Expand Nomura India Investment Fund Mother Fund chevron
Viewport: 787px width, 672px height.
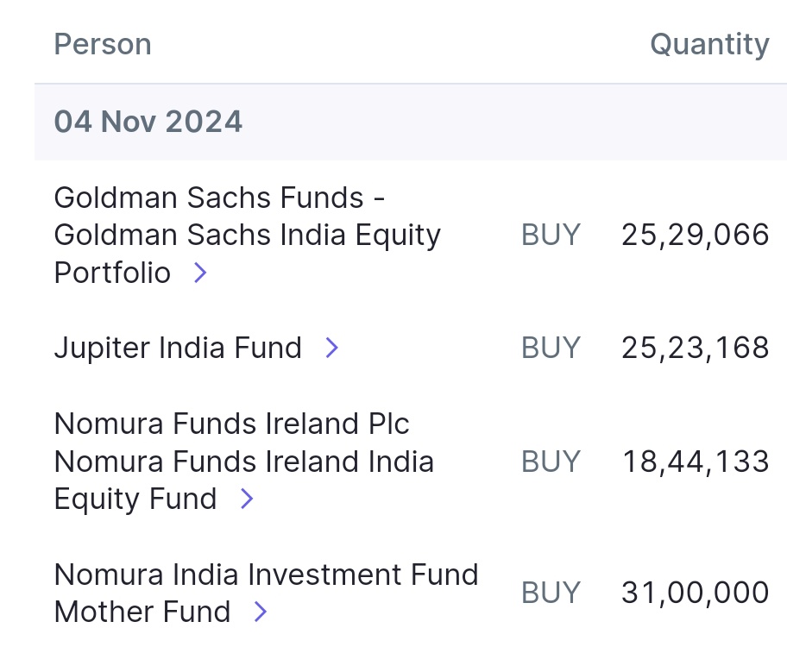(261, 612)
